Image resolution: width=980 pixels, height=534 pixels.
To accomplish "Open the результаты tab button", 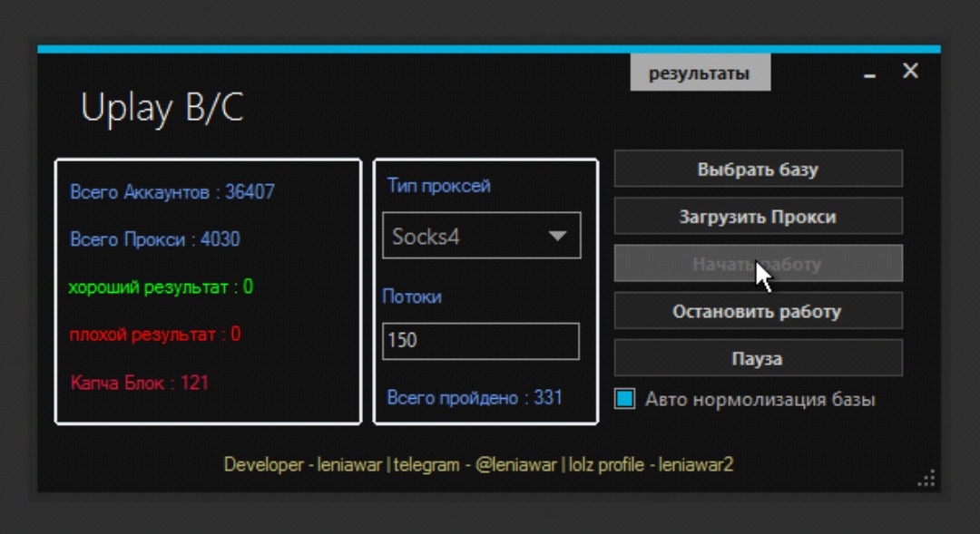I will [x=700, y=73].
